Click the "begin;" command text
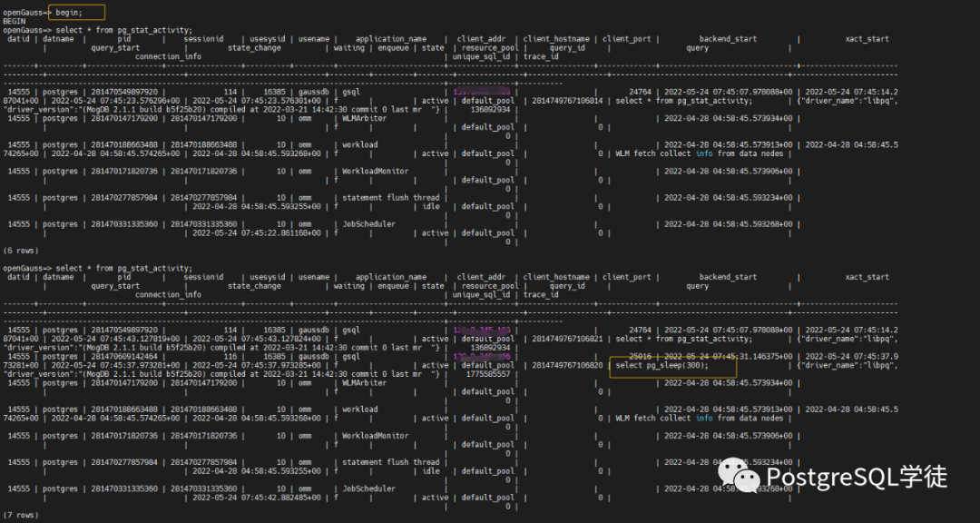This screenshot has width=980, height=523. pos(69,12)
